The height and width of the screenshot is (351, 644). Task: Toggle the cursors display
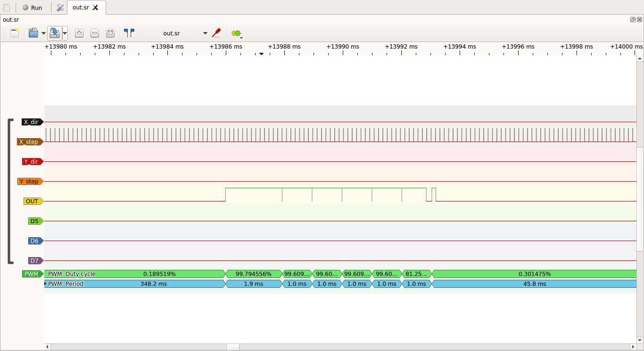(130, 33)
